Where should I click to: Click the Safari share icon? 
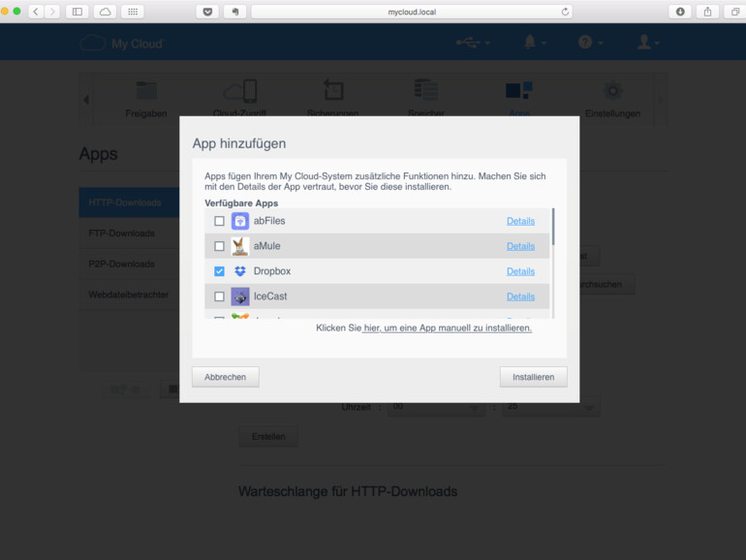click(x=708, y=12)
